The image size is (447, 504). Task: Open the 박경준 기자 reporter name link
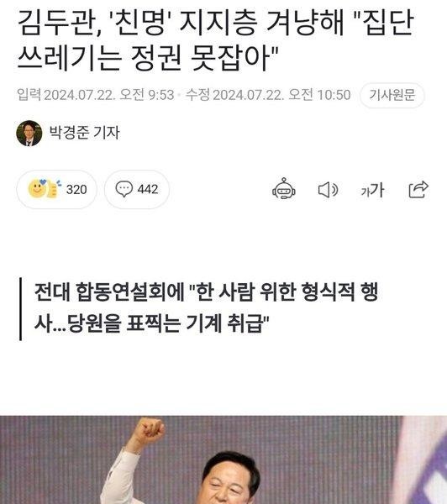point(84,133)
